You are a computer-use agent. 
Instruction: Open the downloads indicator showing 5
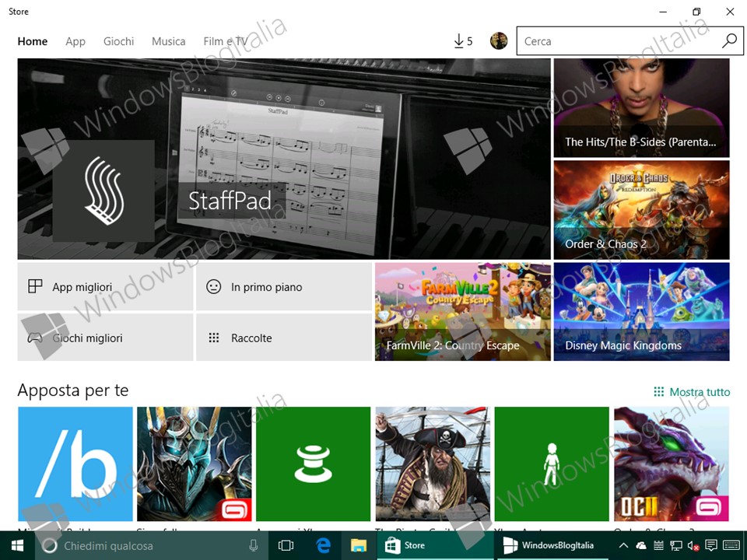[x=462, y=41]
